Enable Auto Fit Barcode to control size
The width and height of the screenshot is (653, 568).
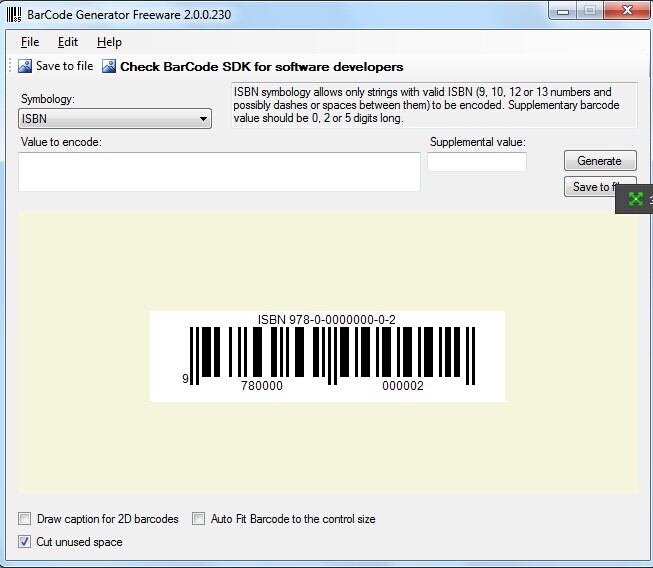coord(198,519)
